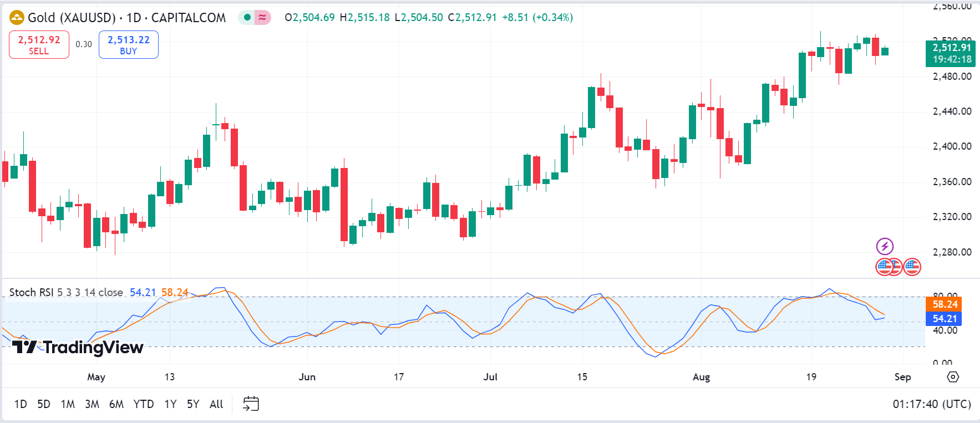The image size is (980, 423).
Task: Click the TradingView logo
Action: [x=78, y=348]
